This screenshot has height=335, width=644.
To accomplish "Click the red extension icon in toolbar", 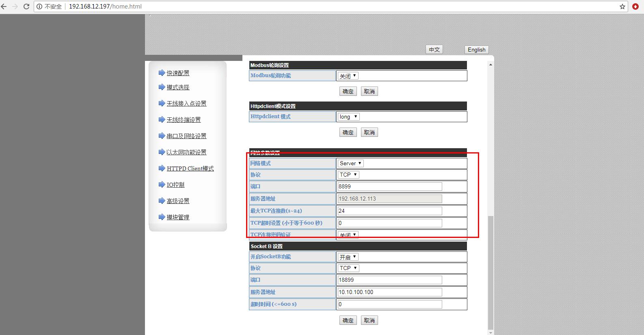I will [635, 6].
